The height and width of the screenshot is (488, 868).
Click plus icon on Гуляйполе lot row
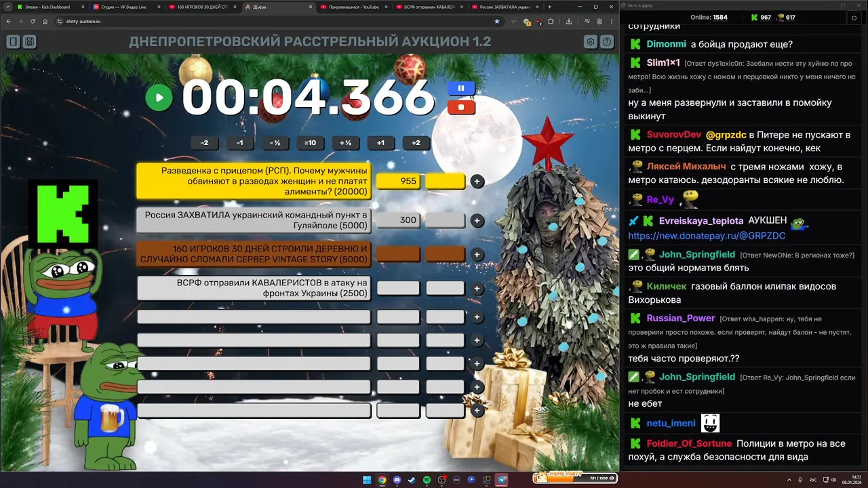477,220
